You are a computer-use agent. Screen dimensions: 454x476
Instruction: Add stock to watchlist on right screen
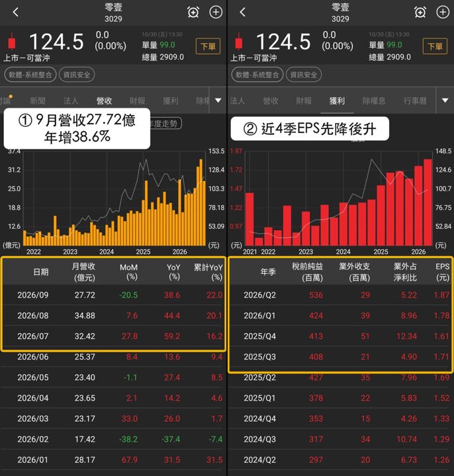click(443, 12)
